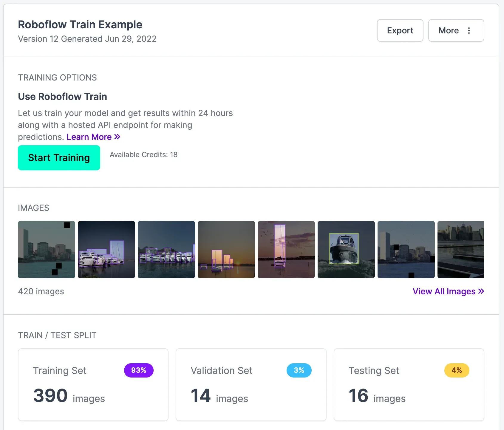The height and width of the screenshot is (430, 504).
Task: Click the 93% purple training badge
Action: pos(139,370)
